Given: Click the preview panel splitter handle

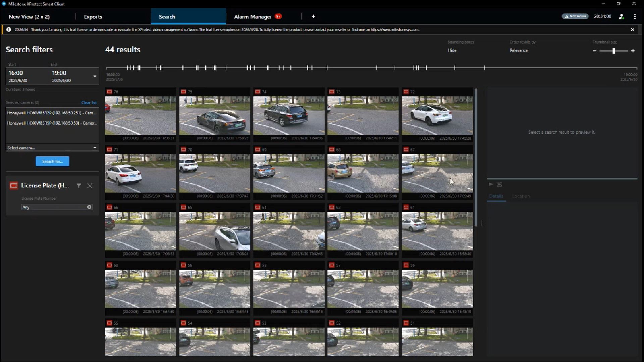Looking at the screenshot, I should [x=482, y=223].
